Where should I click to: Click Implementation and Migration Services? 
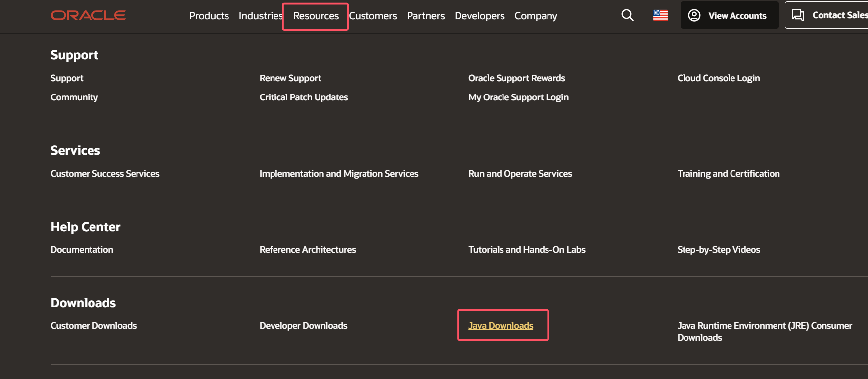point(339,174)
